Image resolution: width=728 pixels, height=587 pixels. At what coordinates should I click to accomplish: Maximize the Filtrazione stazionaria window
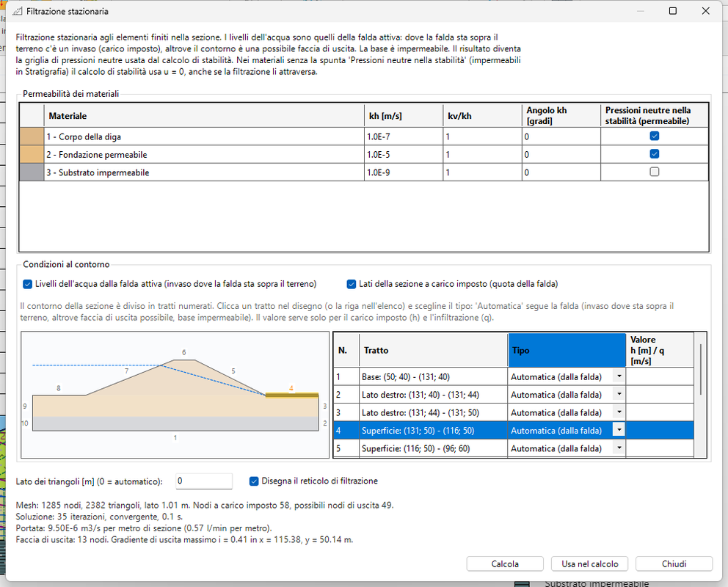click(x=673, y=11)
